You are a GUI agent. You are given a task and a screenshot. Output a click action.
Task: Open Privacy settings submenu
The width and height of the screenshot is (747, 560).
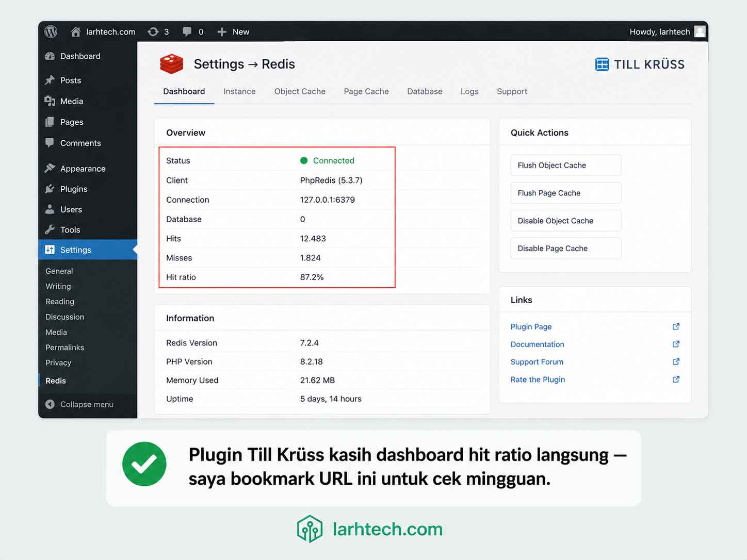click(x=58, y=363)
